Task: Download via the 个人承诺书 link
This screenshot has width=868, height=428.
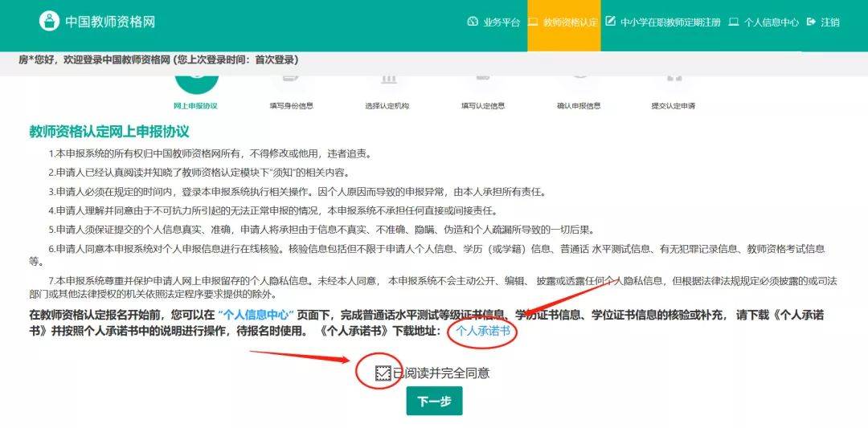Action: tap(483, 331)
